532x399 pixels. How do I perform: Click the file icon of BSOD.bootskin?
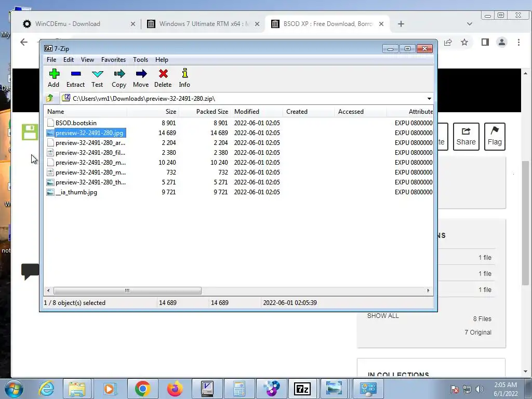tap(50, 123)
